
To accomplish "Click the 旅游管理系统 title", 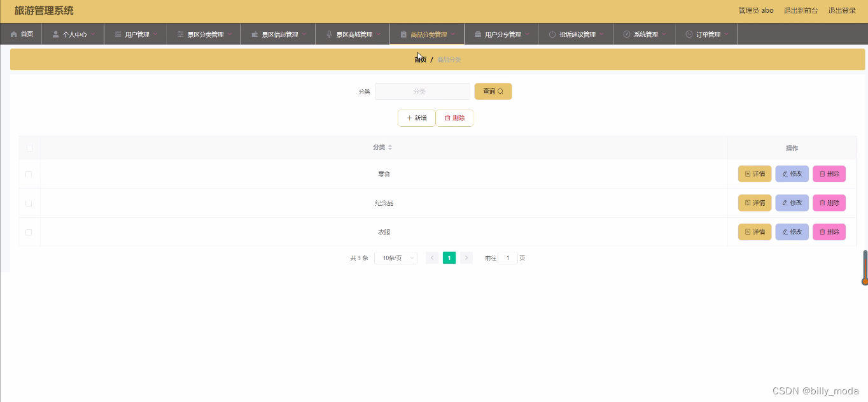I will tap(44, 10).
